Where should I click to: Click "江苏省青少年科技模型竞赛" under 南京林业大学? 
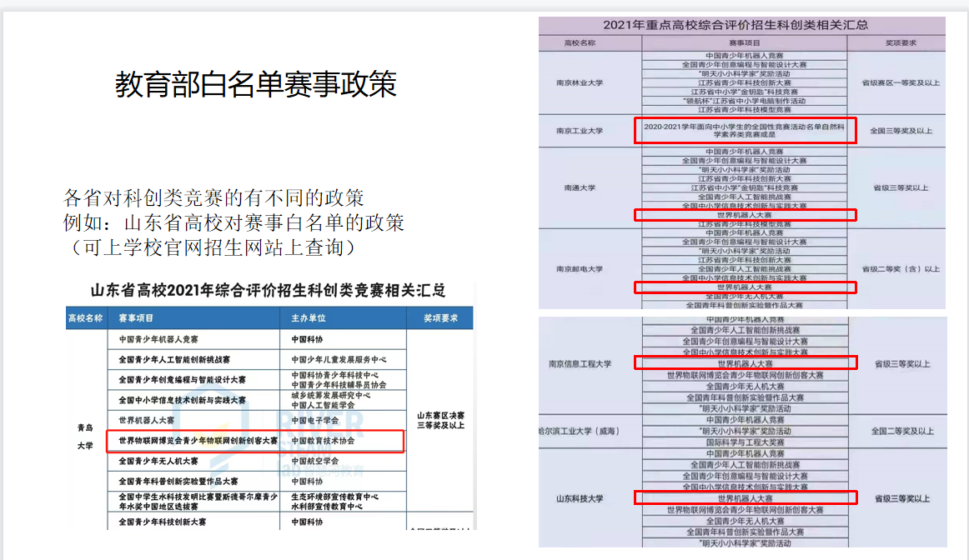[744, 110]
